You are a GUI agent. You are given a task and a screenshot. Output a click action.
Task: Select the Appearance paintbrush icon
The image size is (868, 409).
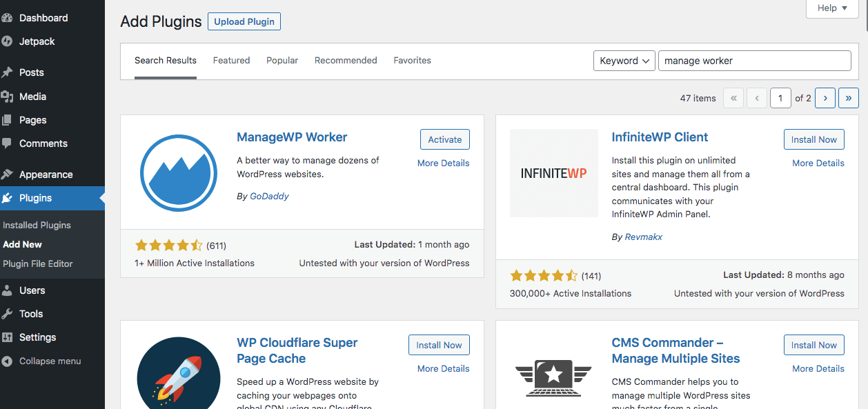tap(7, 174)
